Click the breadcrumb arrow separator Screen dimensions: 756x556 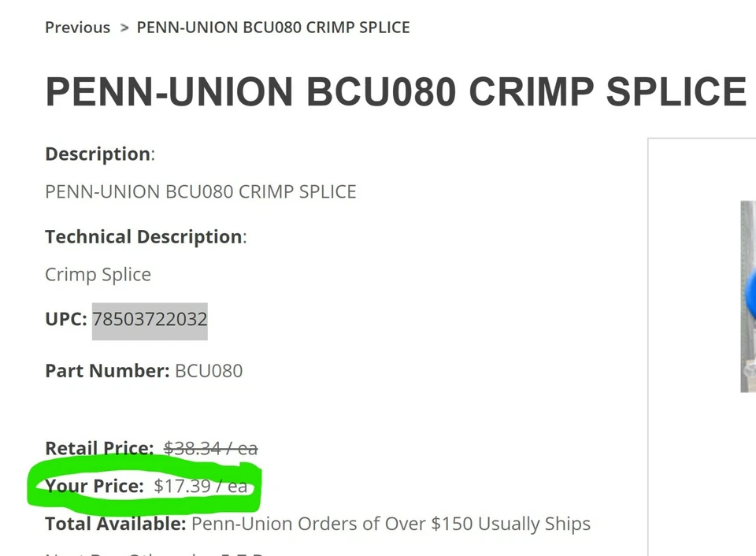coord(124,28)
